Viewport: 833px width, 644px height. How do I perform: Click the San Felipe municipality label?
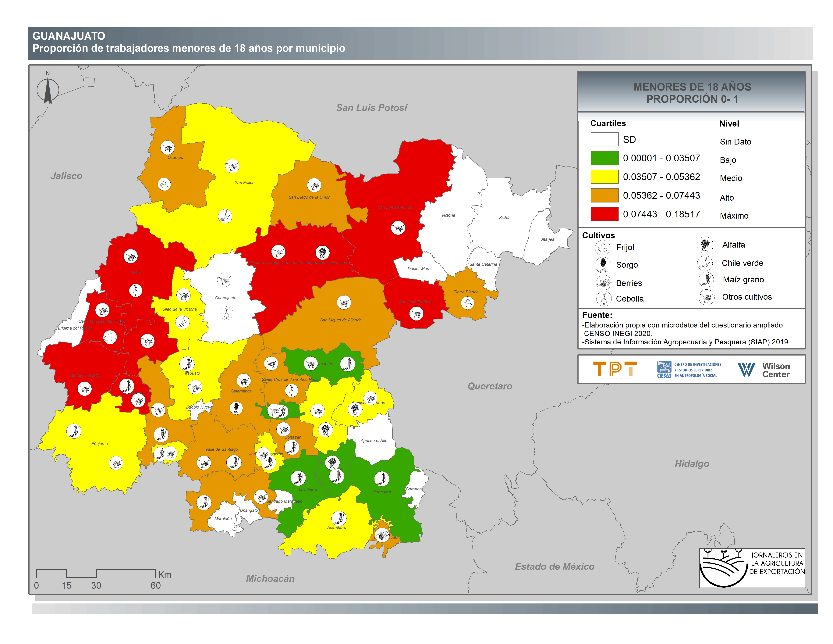(x=244, y=183)
